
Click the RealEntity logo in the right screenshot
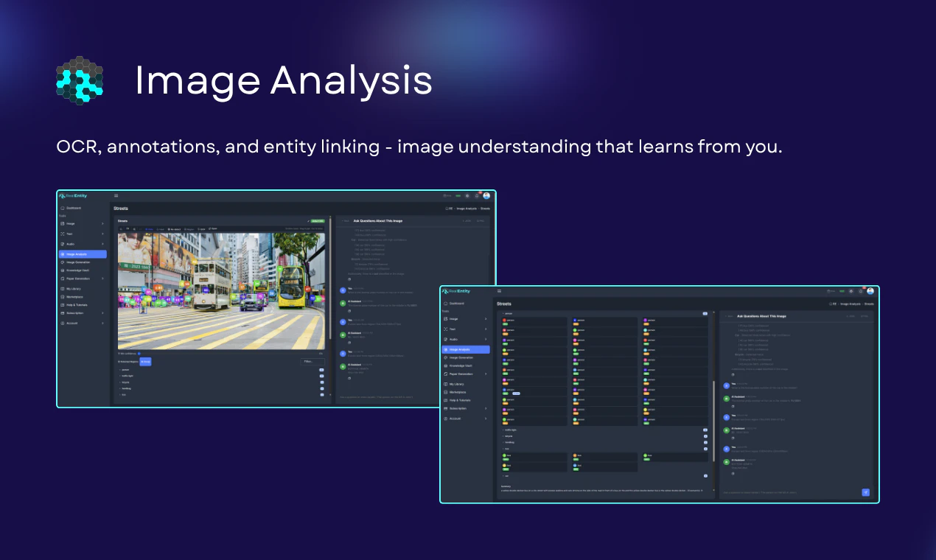click(x=456, y=291)
